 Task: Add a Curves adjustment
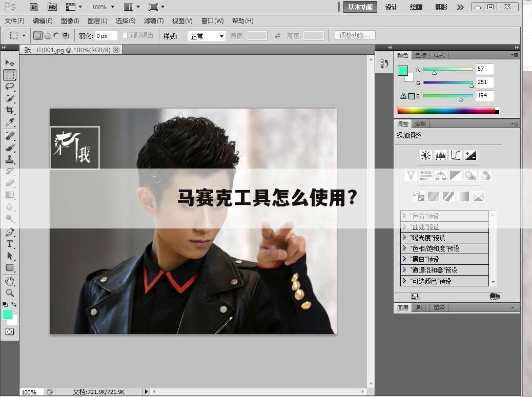pos(456,155)
